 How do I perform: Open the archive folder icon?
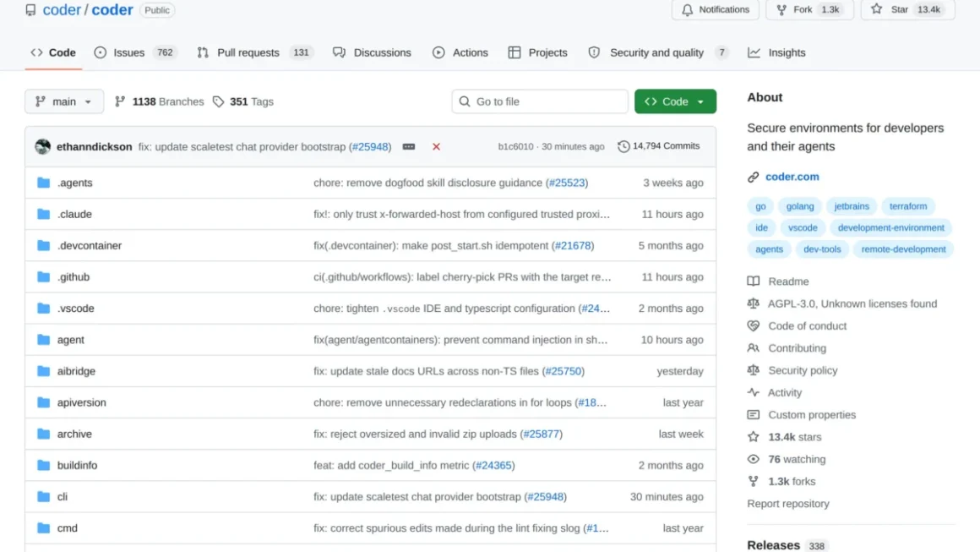coord(43,433)
